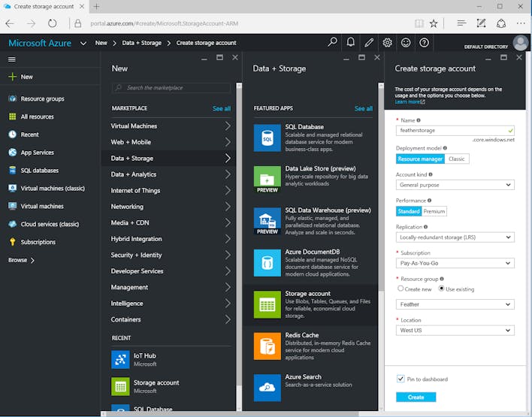This screenshot has width=532, height=417.
Task: Open the Data + Analytics category
Action: (x=171, y=174)
